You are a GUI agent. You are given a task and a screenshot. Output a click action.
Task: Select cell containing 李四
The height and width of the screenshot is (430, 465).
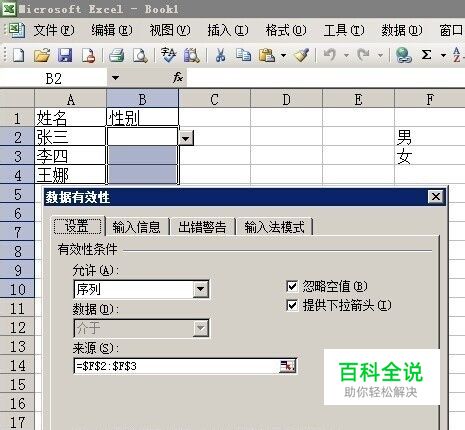(70, 155)
